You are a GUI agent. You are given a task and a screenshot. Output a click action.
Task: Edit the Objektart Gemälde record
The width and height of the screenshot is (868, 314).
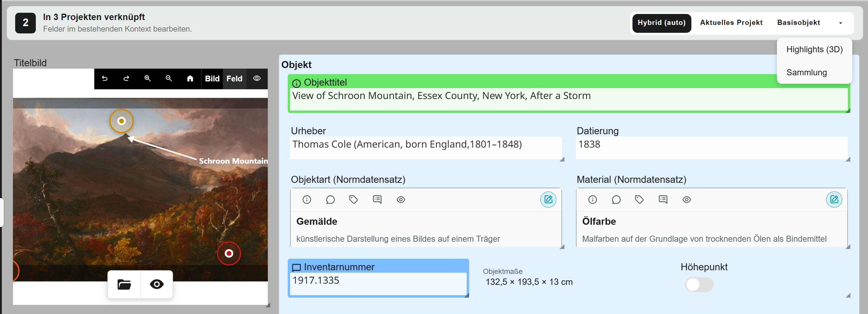tap(548, 199)
